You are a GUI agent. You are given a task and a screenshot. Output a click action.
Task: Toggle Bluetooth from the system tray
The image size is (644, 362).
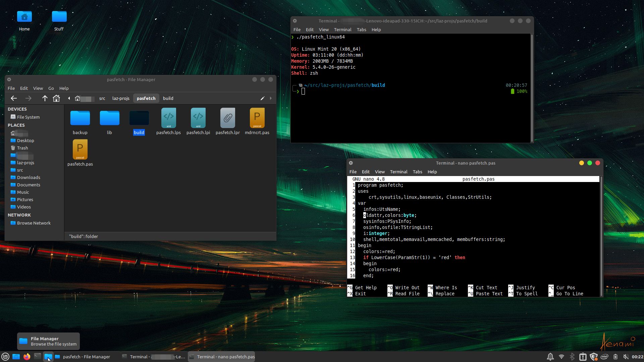click(572, 357)
